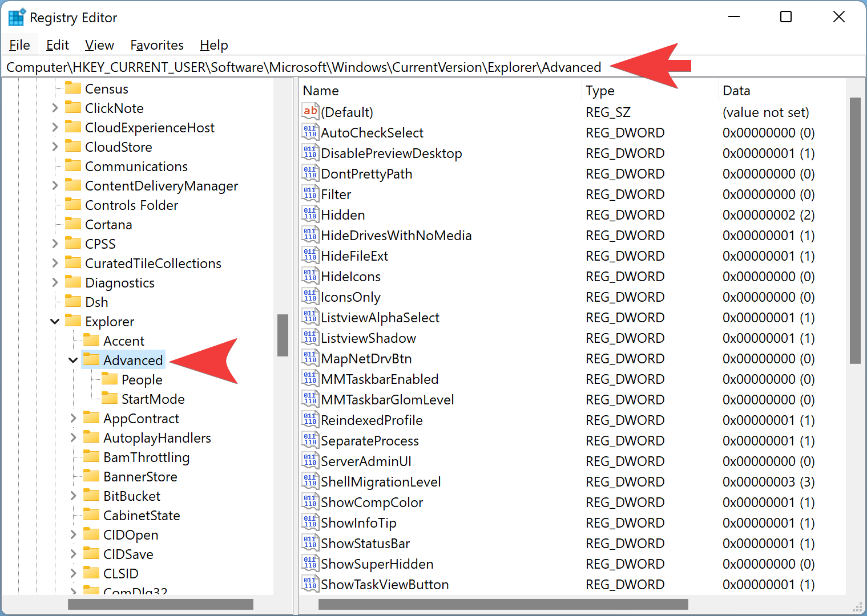Click the folder icon of the BannerStore key

coord(91,476)
